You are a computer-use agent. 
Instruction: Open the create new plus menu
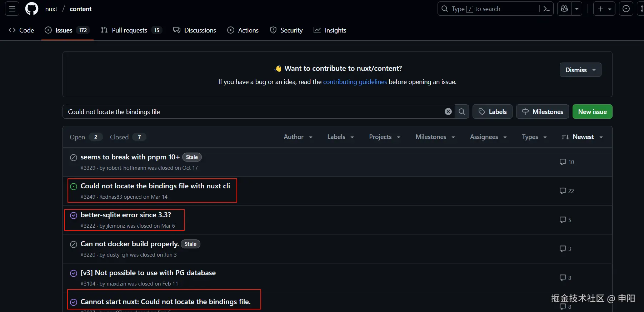click(604, 9)
